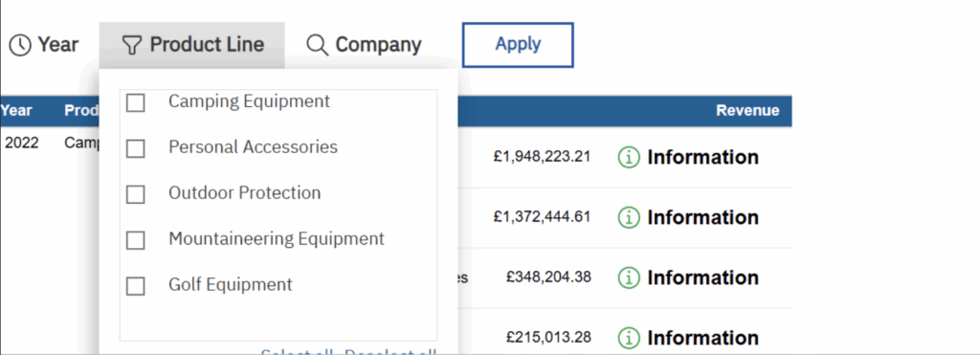Viewport: 980px width, 355px height.
Task: Click info icon next to £1,372,444.61
Action: (629, 217)
